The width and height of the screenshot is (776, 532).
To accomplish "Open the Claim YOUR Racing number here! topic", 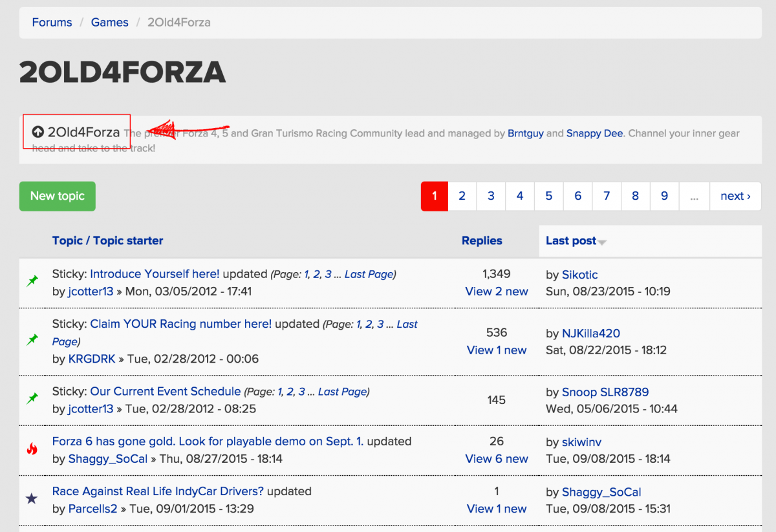I will coord(180,324).
